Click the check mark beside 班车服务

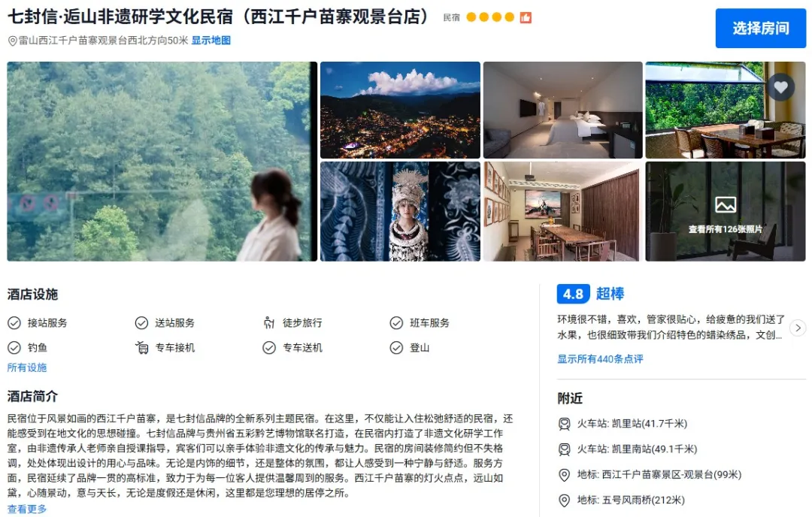click(396, 323)
